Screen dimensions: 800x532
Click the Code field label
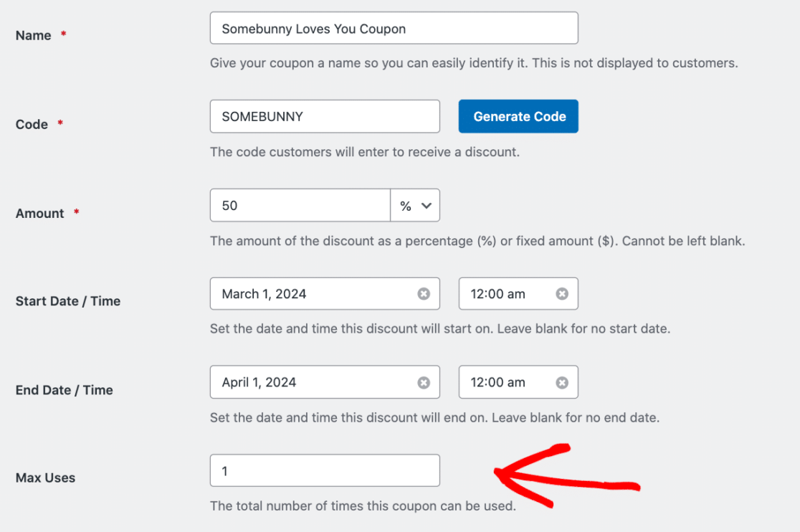(32, 125)
